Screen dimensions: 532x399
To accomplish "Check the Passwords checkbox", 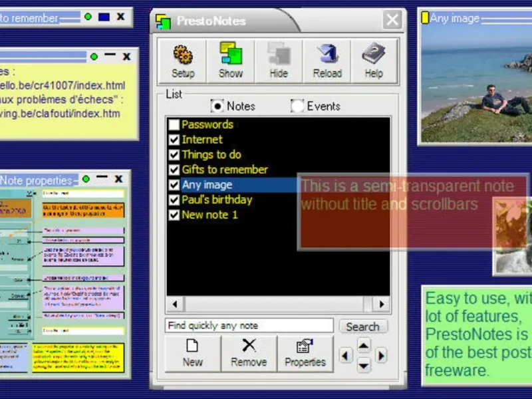I will 174,124.
